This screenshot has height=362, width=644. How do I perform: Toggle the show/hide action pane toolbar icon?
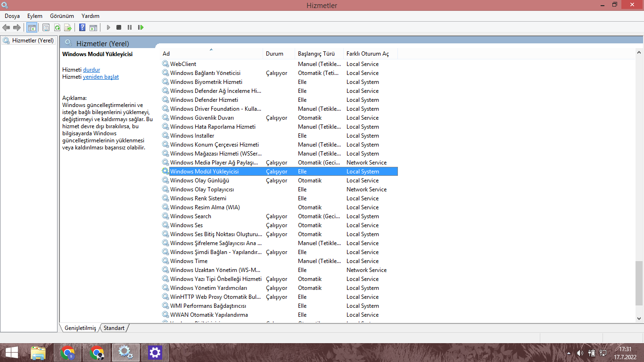93,27
